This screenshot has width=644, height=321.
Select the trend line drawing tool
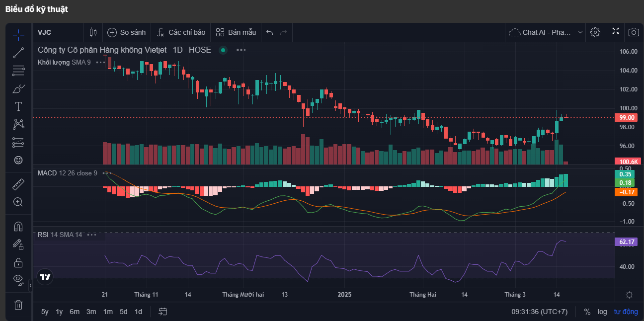[18, 52]
